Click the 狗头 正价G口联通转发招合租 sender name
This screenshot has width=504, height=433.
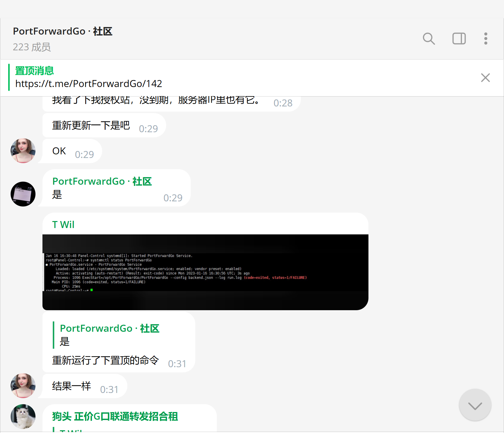click(x=115, y=416)
